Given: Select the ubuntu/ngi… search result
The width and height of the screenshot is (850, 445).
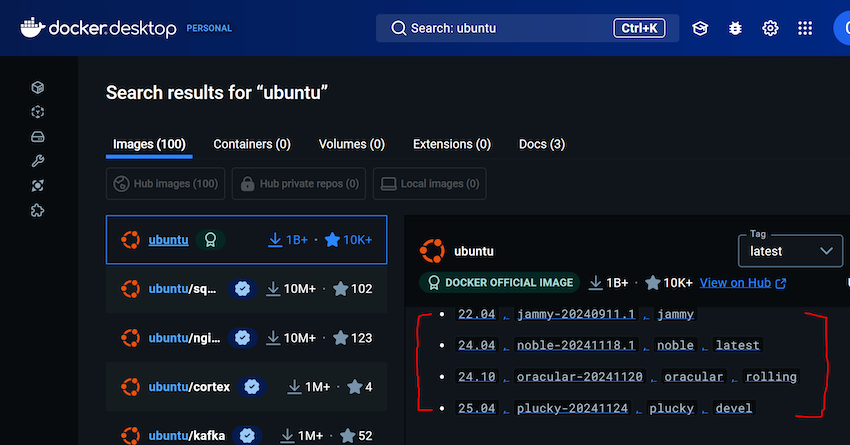Looking at the screenshot, I should pyautogui.click(x=247, y=338).
